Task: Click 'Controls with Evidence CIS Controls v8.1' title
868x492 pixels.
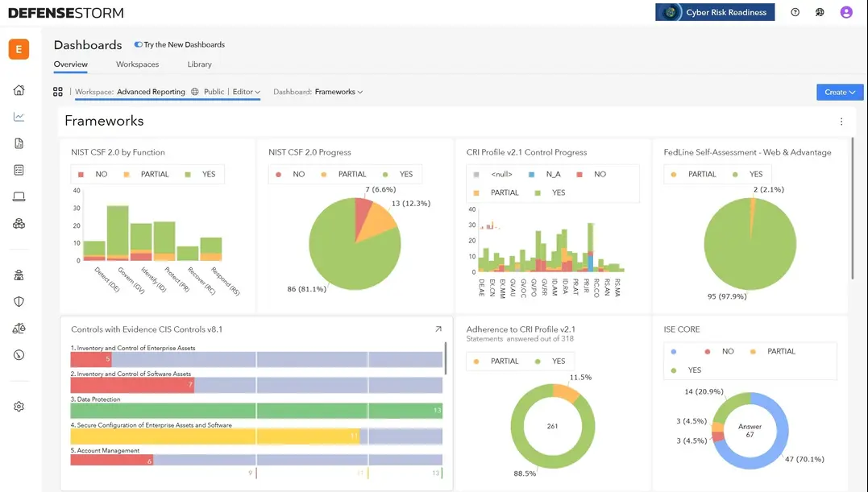Action: tap(147, 329)
